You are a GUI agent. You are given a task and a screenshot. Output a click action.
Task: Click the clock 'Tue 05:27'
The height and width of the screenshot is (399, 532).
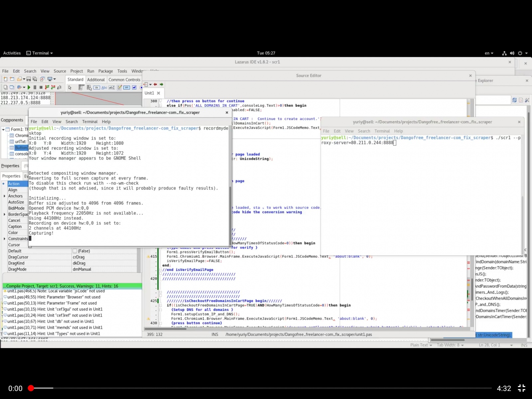[266, 53]
